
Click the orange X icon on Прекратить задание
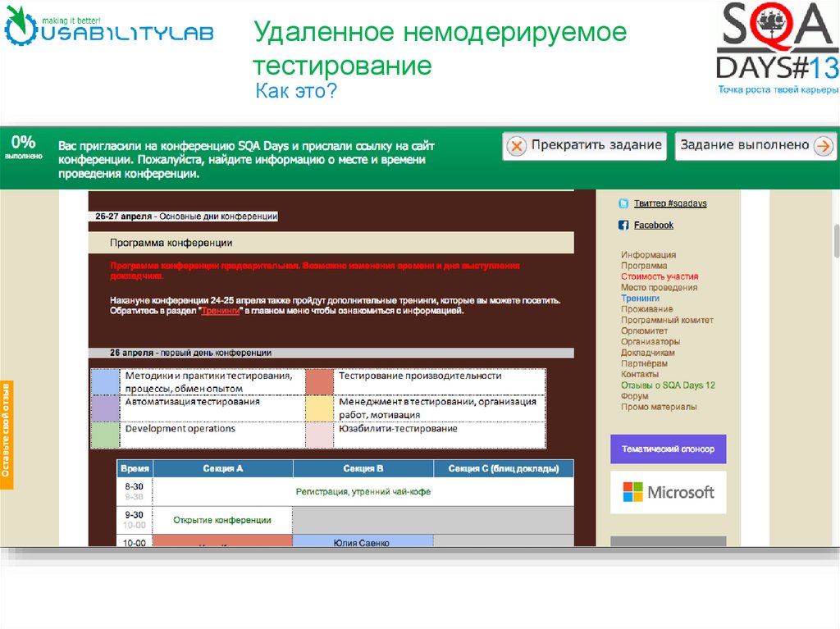click(x=517, y=146)
